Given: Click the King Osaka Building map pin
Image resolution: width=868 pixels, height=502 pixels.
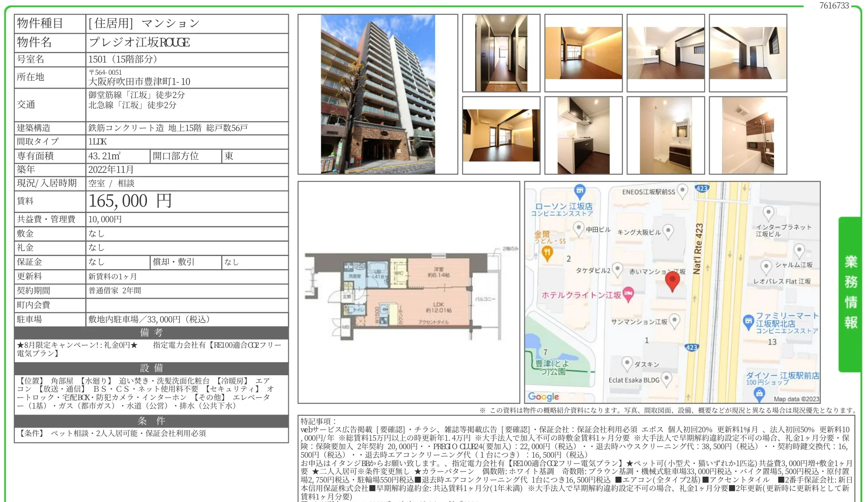Looking at the screenshot, I should (x=668, y=232).
